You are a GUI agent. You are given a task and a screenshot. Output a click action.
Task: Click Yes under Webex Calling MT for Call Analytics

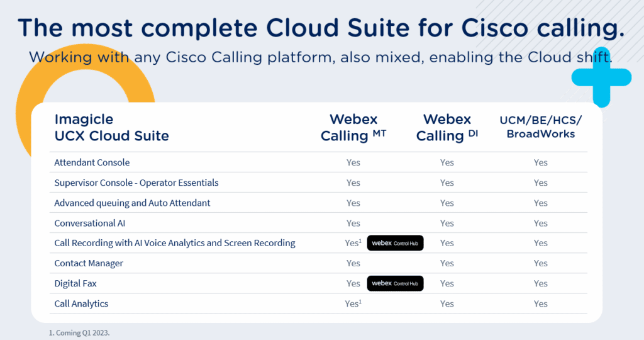click(x=353, y=303)
